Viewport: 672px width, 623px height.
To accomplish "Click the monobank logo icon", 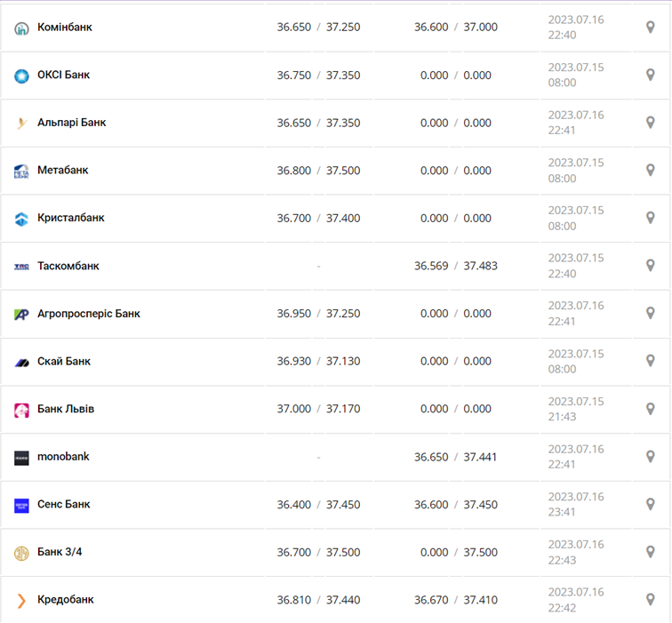I will [21, 458].
